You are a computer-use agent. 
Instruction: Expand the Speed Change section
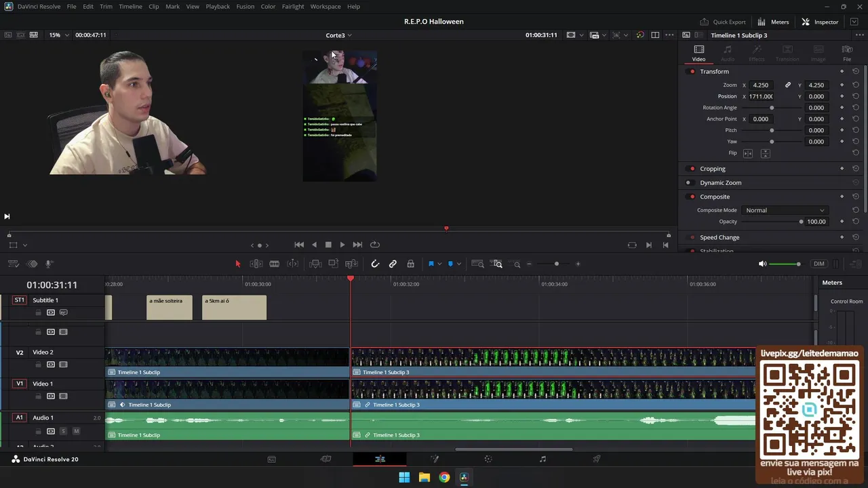click(719, 237)
